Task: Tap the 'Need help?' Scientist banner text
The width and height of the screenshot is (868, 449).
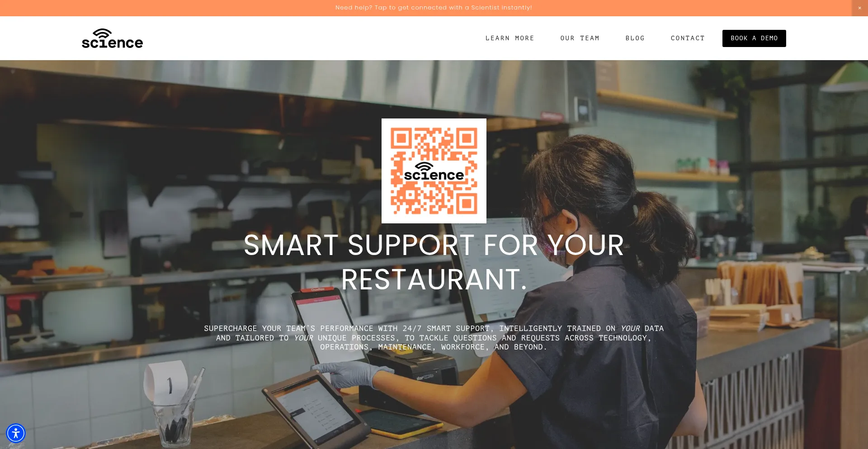Action: coord(434,8)
